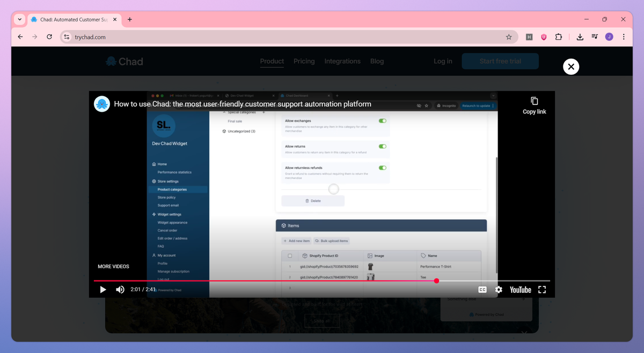The height and width of the screenshot is (353, 644).
Task: Reload the current page
Action: coord(49,37)
